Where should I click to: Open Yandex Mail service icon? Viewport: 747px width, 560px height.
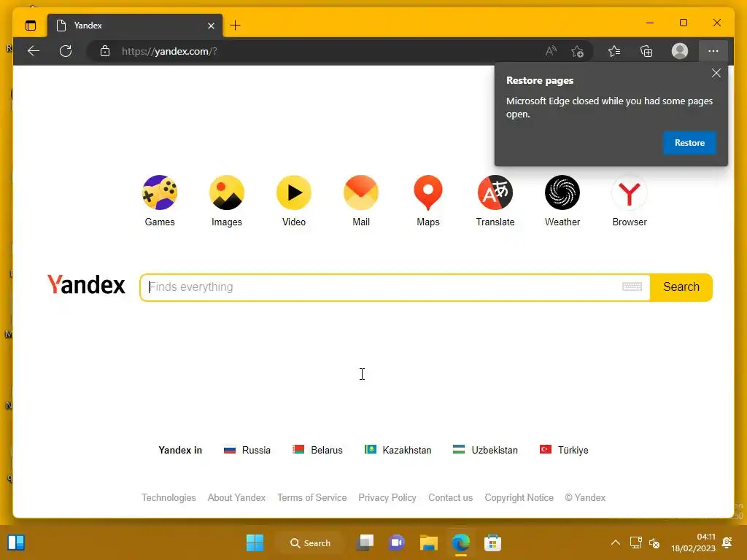(361, 192)
